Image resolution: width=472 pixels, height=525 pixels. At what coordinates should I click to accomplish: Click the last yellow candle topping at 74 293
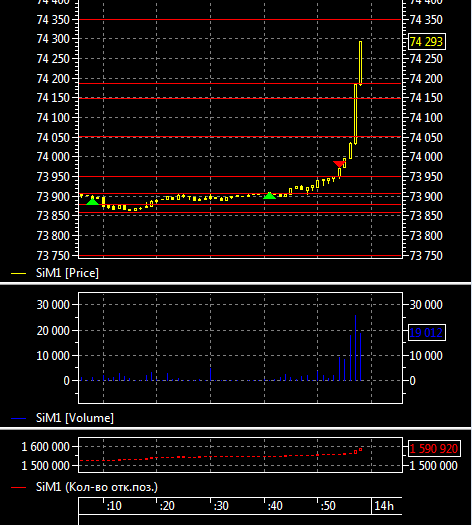pyautogui.click(x=361, y=63)
